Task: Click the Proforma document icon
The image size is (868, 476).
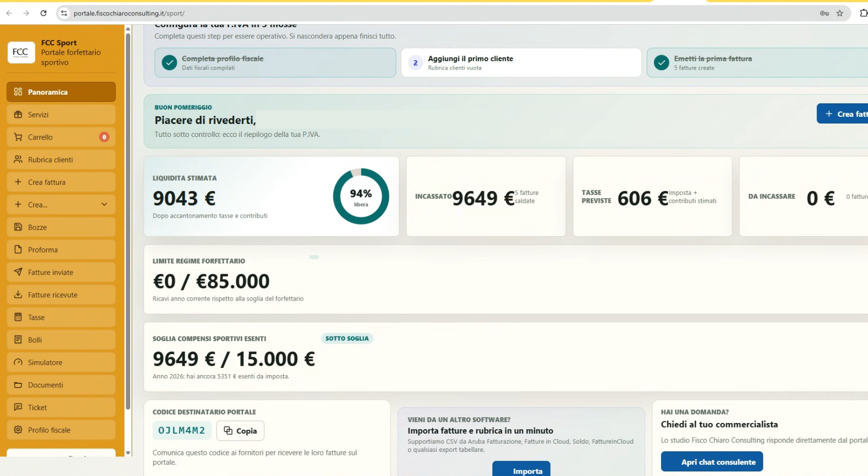Action: (x=18, y=250)
